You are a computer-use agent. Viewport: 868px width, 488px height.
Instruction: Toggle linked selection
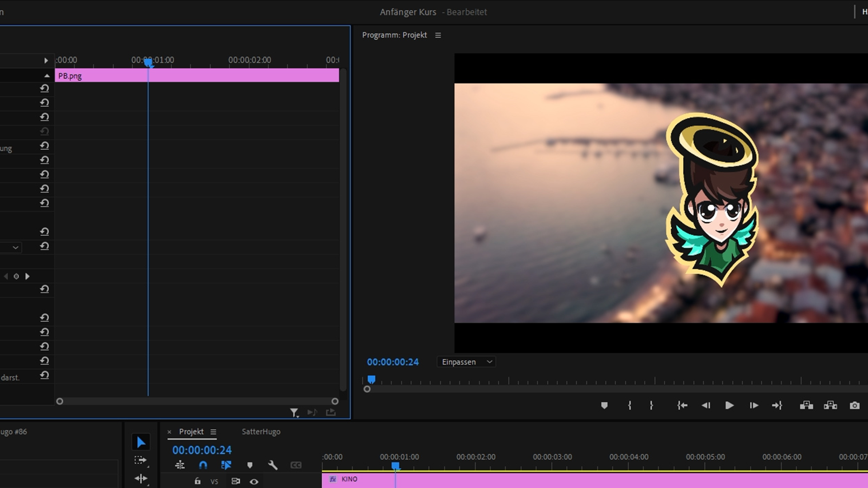(226, 465)
